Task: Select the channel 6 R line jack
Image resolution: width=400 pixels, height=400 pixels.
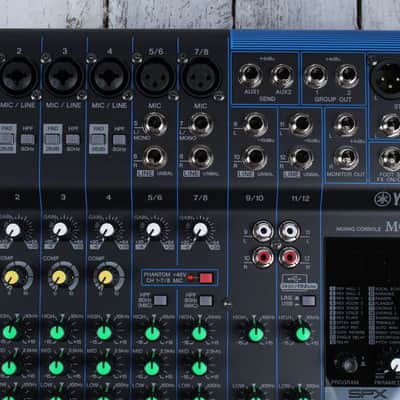Action: 155,157
